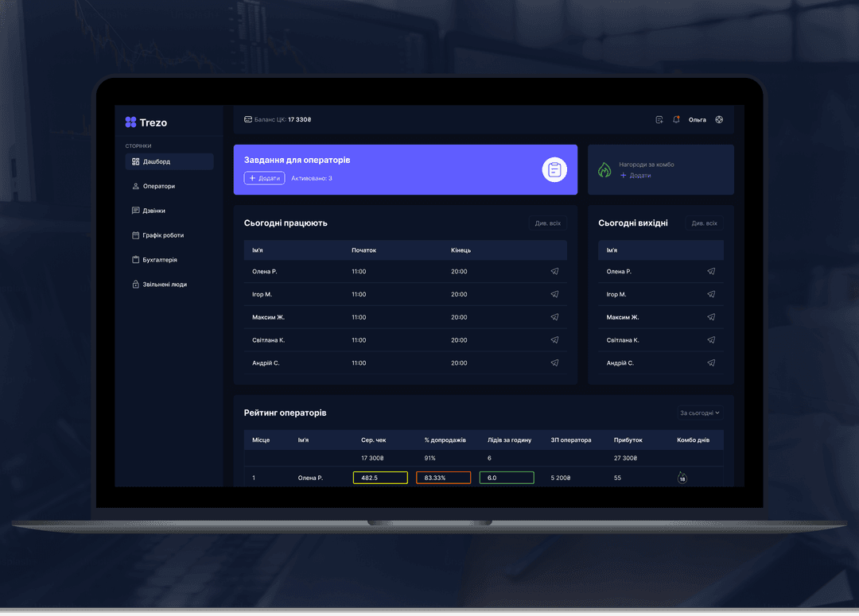The image size is (859, 616).
Task: Click the Trezo logo in the sidebar
Action: click(x=146, y=122)
